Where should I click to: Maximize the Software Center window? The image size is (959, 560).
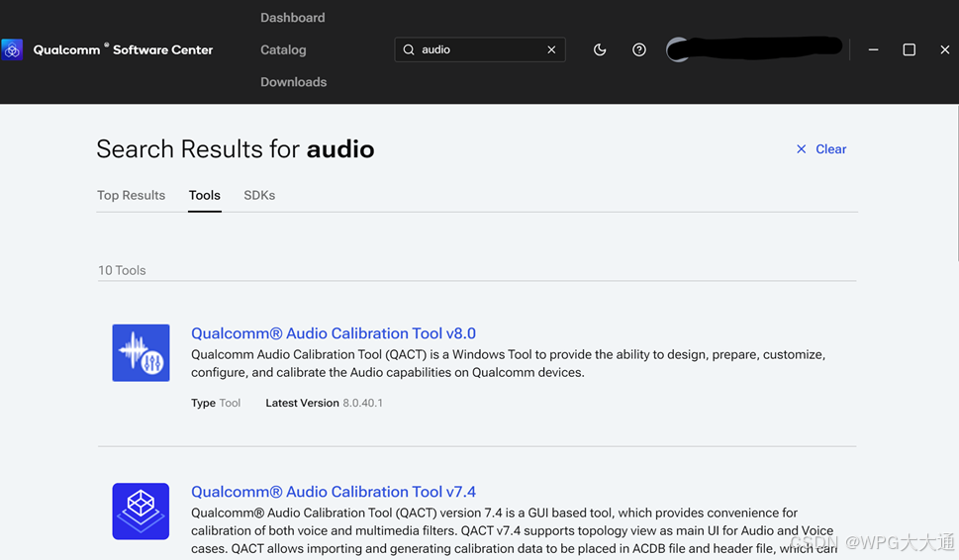coord(910,49)
